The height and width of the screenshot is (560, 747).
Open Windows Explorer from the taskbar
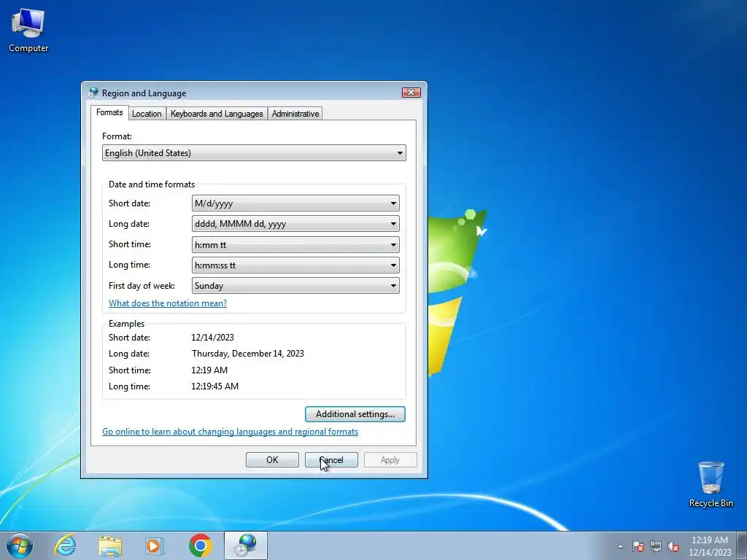coord(110,545)
